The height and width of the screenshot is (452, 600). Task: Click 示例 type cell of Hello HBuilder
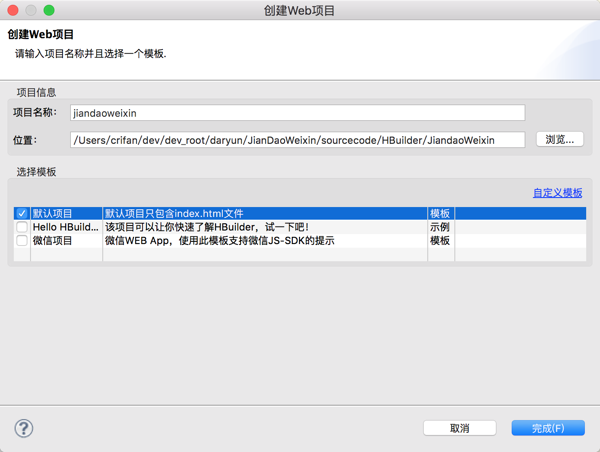click(440, 227)
